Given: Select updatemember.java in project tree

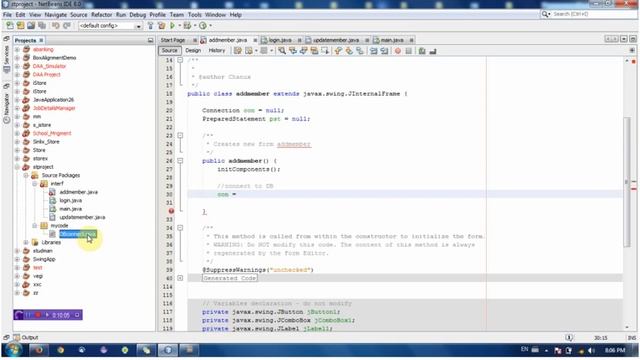Looking at the screenshot, I should [x=82, y=217].
